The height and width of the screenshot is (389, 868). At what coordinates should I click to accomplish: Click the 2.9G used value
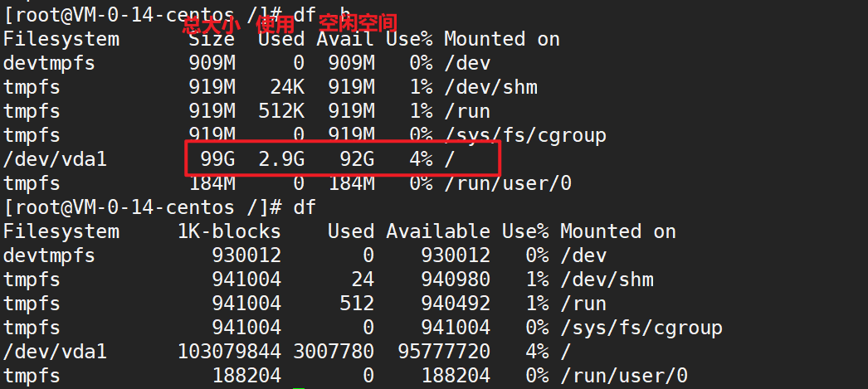281,159
